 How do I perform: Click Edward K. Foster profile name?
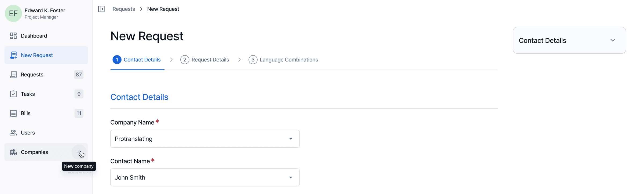click(45, 10)
